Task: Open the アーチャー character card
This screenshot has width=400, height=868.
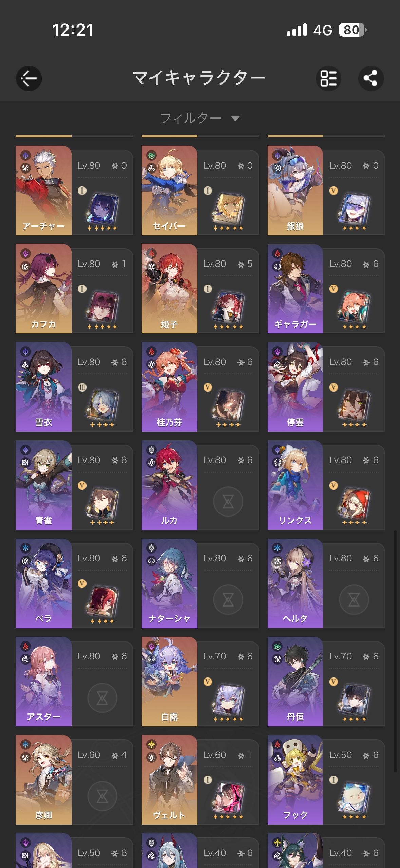Action: 74,191
